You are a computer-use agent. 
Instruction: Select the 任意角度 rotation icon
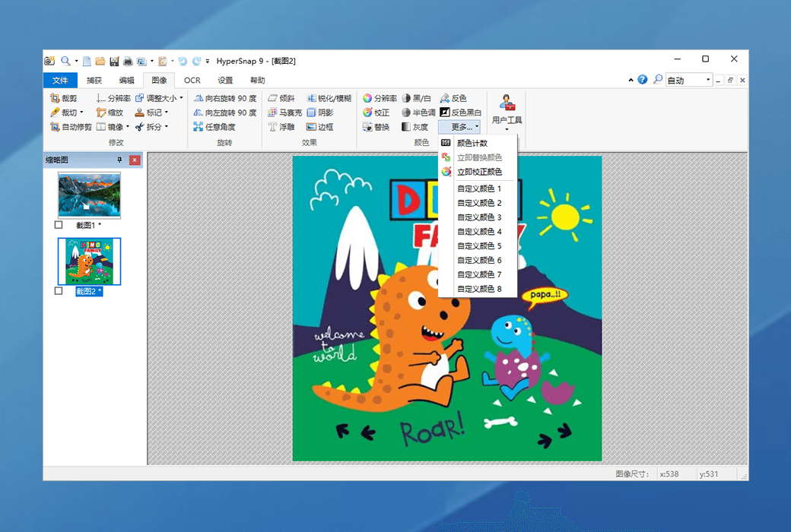(199, 127)
